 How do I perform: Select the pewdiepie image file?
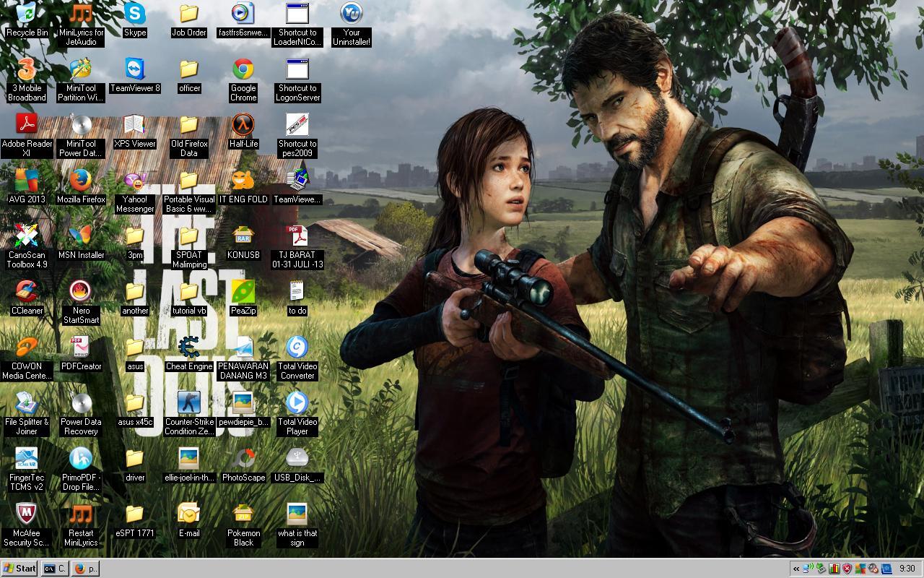point(243,402)
